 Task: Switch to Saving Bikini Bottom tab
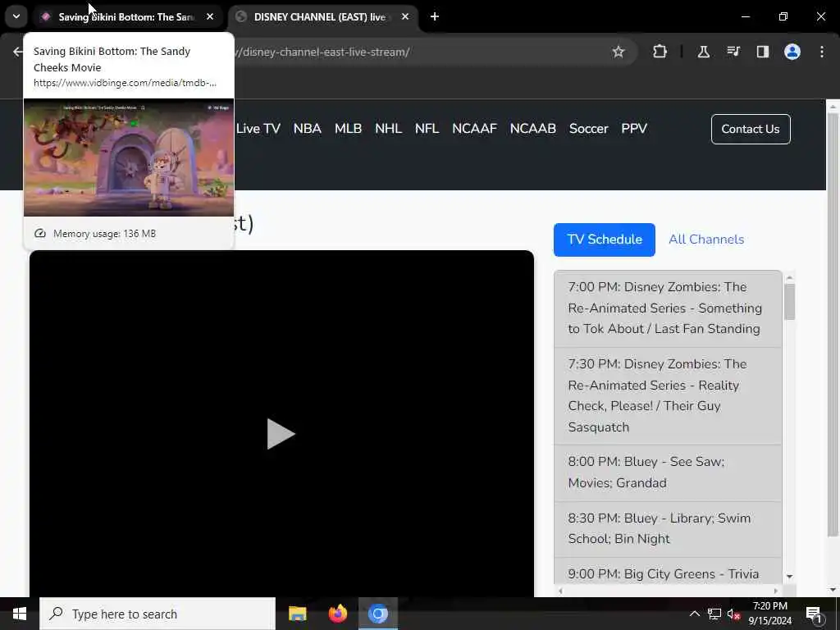point(126,16)
